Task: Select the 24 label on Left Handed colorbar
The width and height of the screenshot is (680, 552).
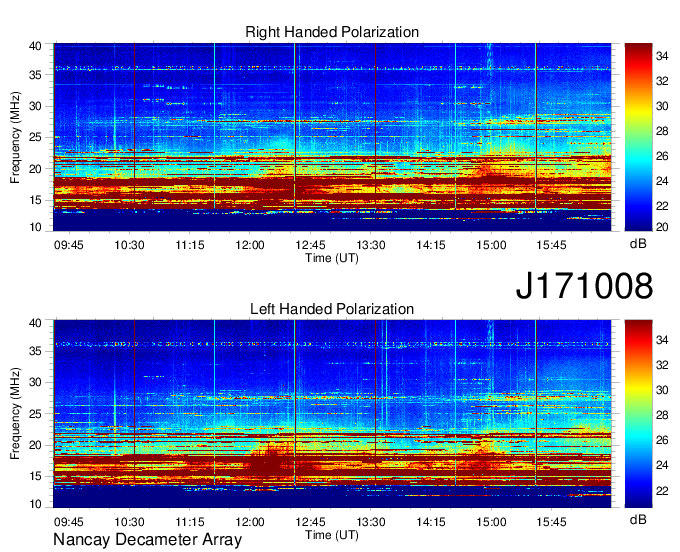Action: coord(662,465)
